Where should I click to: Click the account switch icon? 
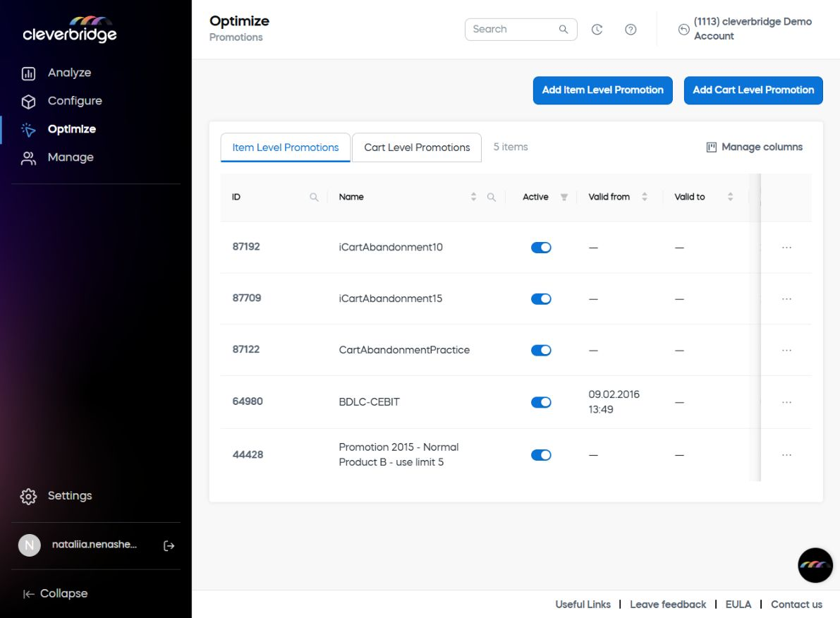click(683, 30)
